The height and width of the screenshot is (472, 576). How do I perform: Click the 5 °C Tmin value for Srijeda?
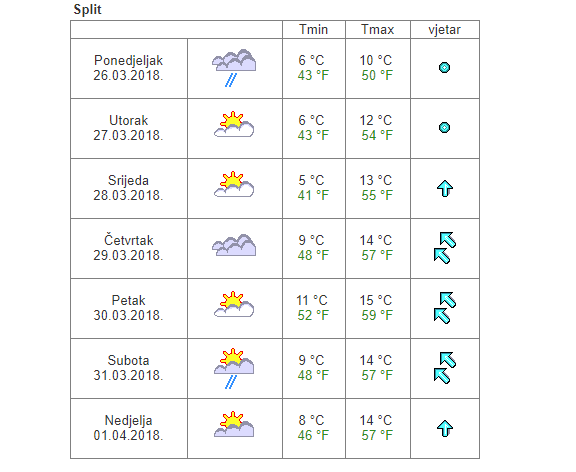click(x=311, y=180)
